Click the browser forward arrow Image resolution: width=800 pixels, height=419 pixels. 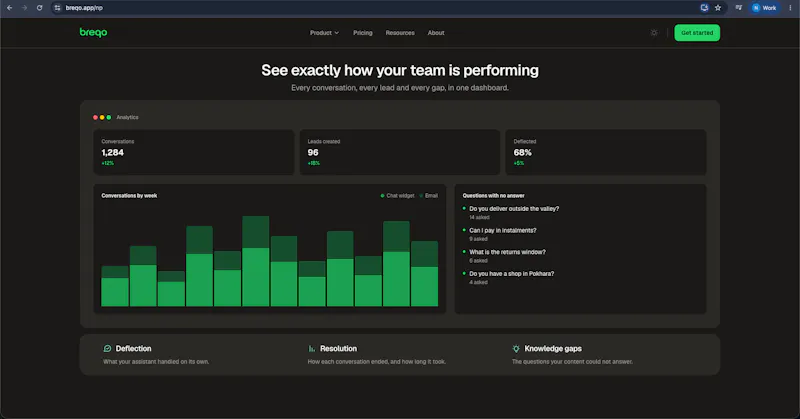click(24, 8)
